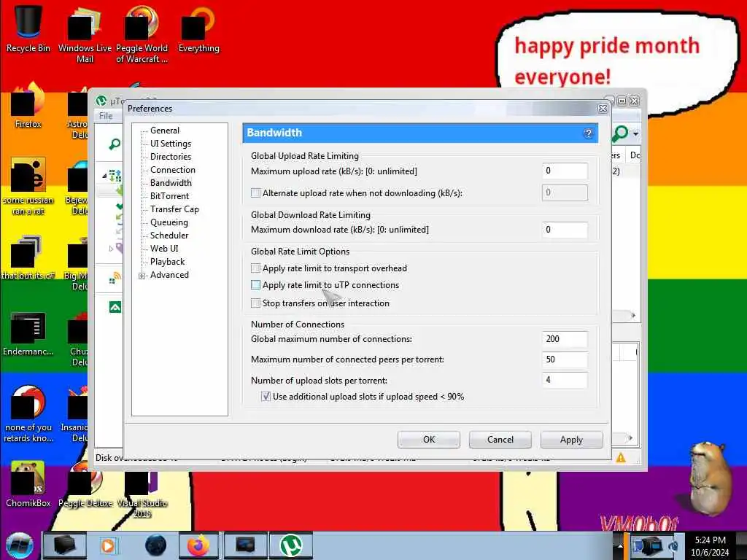Select Scheduler preferences category
This screenshot has height=560, width=747.
tap(169, 236)
